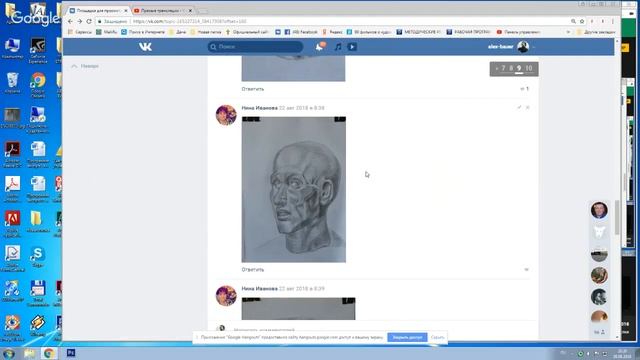Go to page 7 in pagination
Image resolution: width=640 pixels, height=360 pixels.
[503, 68]
